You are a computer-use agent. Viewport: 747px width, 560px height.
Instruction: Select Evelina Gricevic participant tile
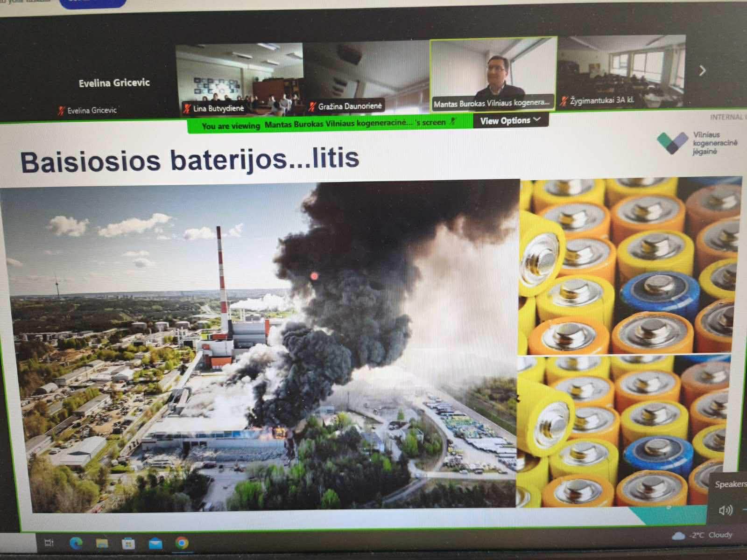click(113, 83)
